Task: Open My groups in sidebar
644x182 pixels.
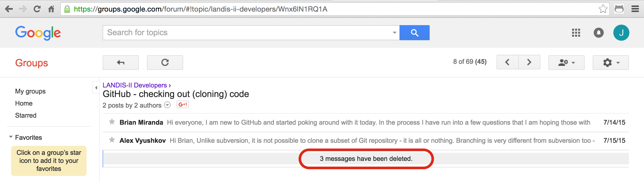Action: [30, 91]
